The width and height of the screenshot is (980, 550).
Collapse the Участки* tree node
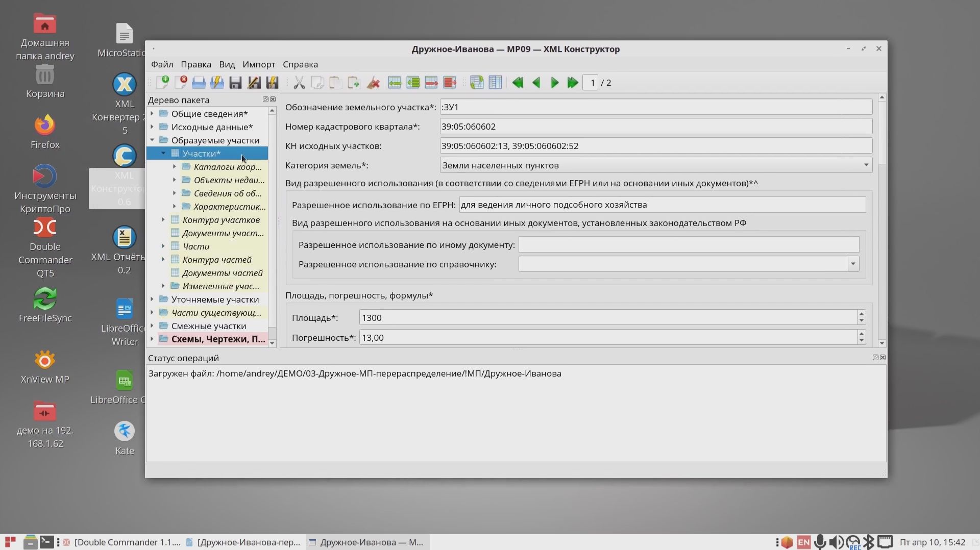click(163, 153)
